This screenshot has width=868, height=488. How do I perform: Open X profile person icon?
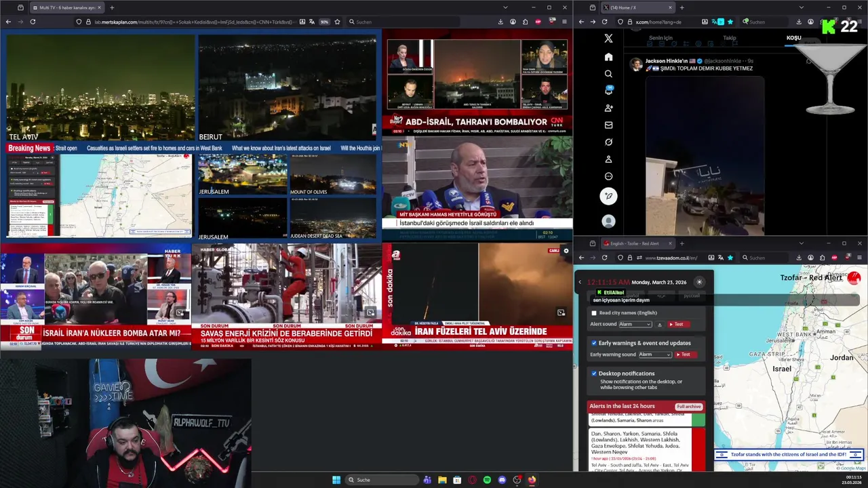608,159
